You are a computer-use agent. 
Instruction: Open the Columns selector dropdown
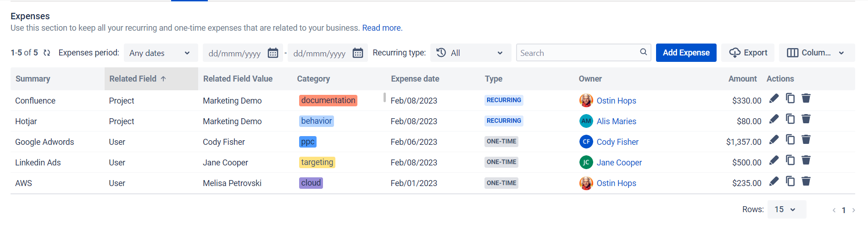click(817, 53)
